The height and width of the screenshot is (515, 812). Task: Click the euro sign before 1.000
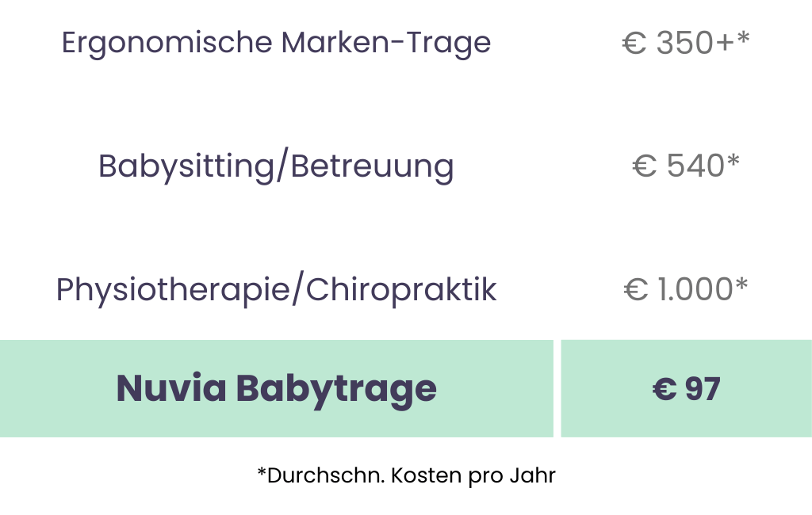click(x=636, y=290)
